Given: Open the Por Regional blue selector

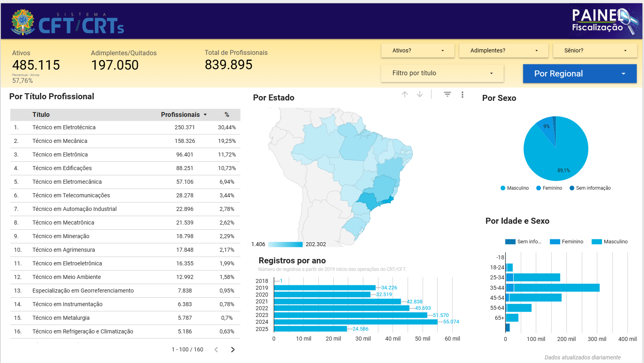Looking at the screenshot, I should click(579, 74).
